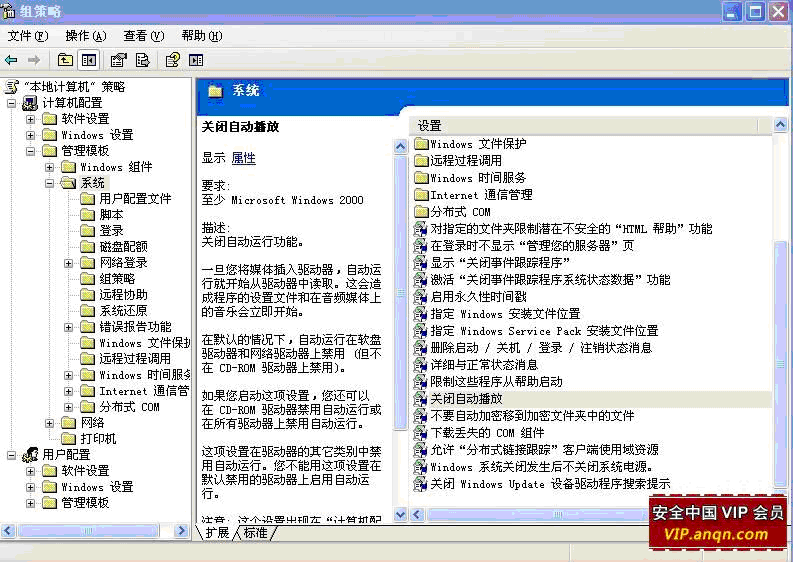Click the 计算机配置 computer icon in tree
793x562 pixels.
30,103
